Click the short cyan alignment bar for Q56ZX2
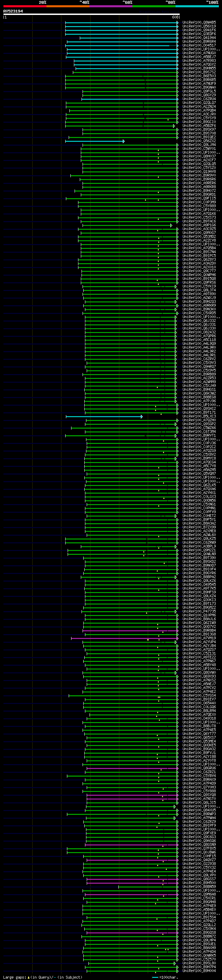Image resolution: width=222 pixels, height=980 pixels. 95,141
